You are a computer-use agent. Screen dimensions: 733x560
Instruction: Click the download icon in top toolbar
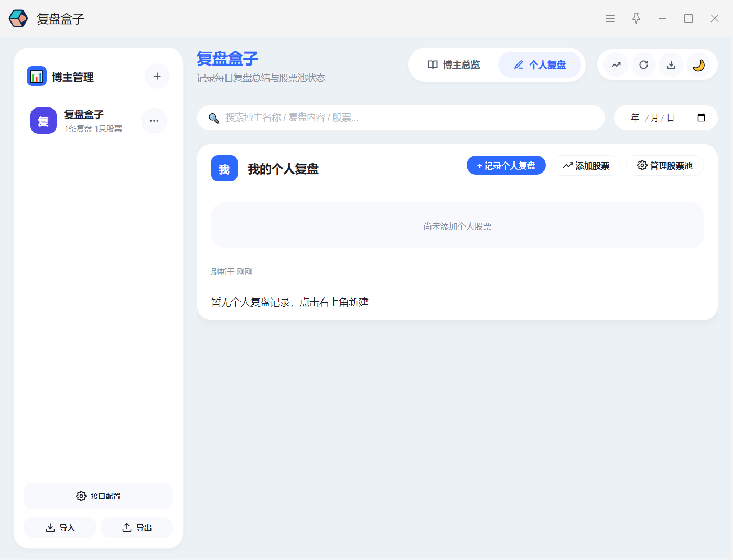(671, 65)
